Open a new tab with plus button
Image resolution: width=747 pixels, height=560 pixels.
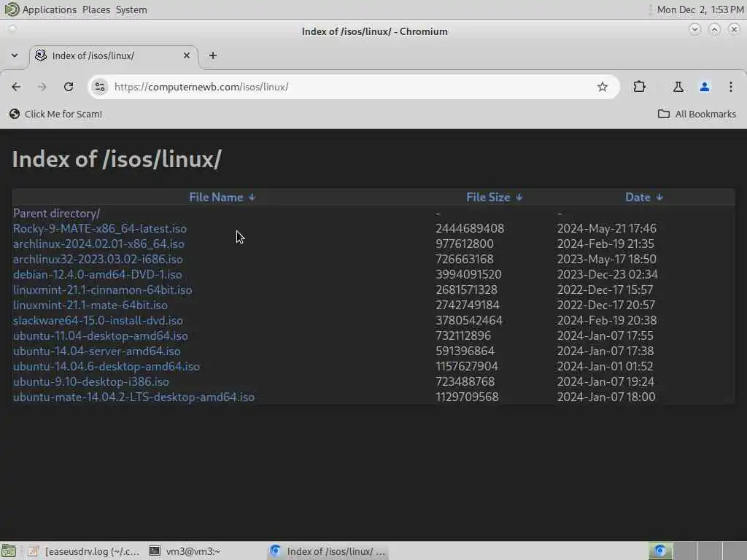[213, 55]
